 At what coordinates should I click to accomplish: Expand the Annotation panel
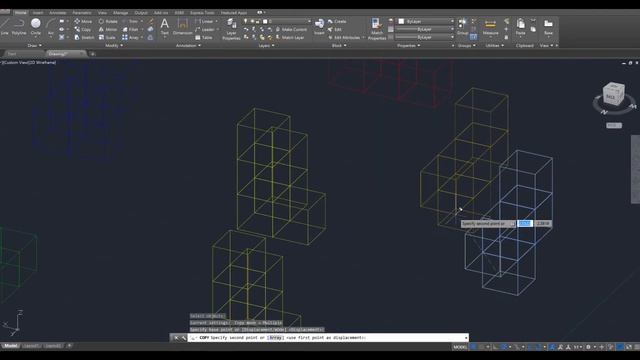pos(188,46)
